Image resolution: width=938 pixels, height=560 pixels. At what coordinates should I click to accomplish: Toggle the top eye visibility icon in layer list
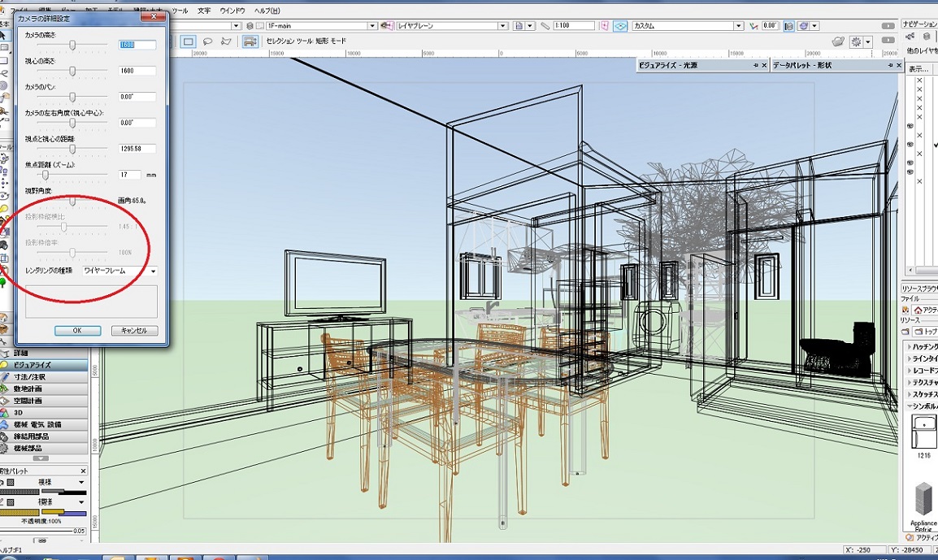910,127
